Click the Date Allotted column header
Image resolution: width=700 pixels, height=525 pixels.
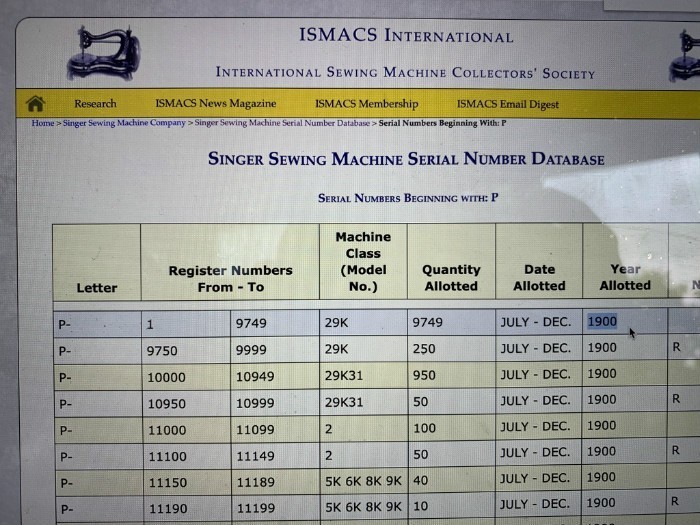click(539, 277)
